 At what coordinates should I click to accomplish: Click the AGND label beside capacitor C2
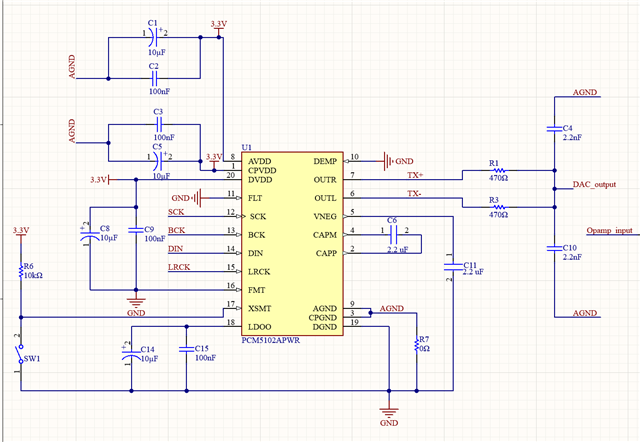click(x=72, y=67)
